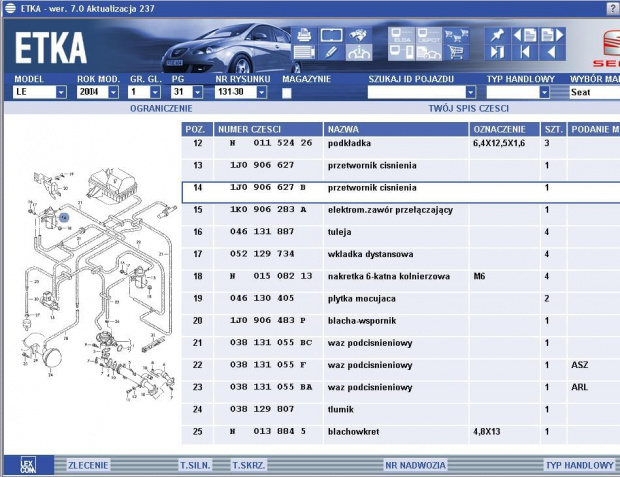Expand the TYP HANDLOWY dropdown arrow
Viewport: 620px width, 477px height.
[x=544, y=93]
